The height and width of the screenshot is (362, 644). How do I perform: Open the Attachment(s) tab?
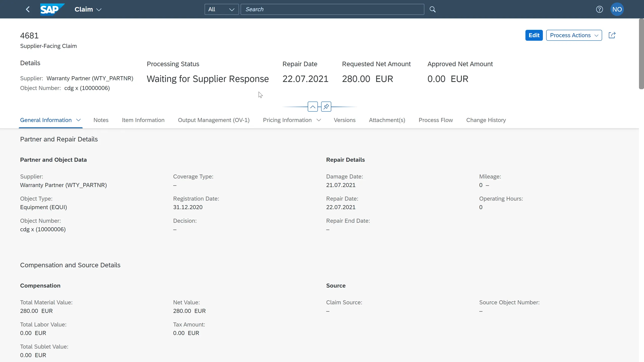pos(387,120)
